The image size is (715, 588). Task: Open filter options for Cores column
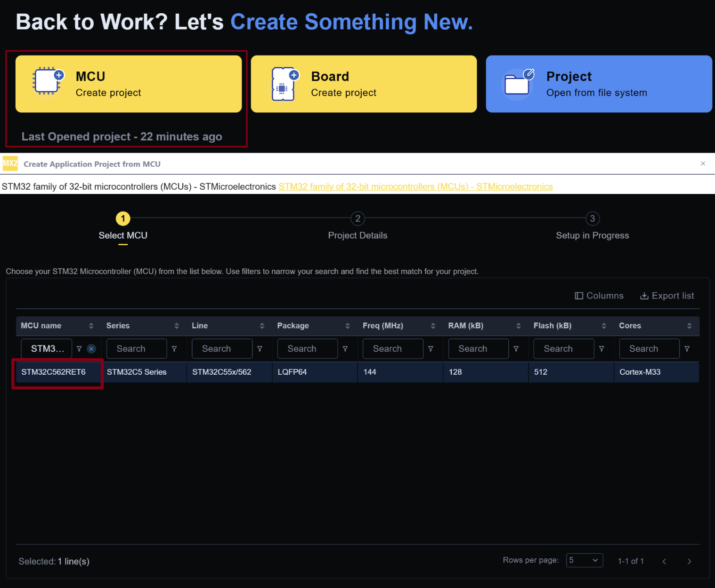(x=687, y=349)
